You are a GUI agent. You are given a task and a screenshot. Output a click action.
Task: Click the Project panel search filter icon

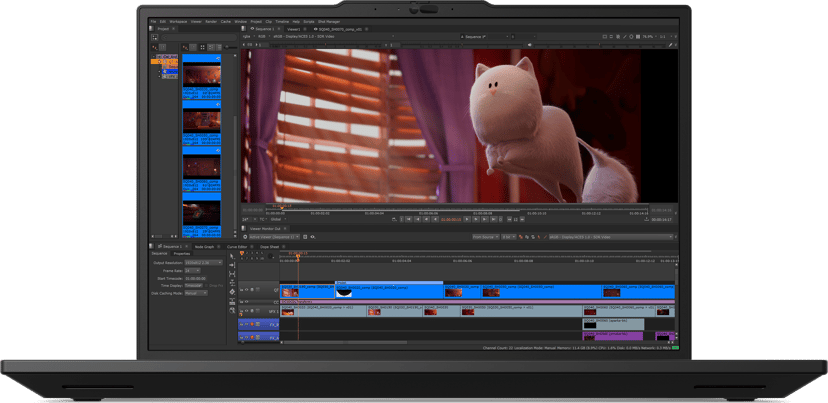[155, 37]
